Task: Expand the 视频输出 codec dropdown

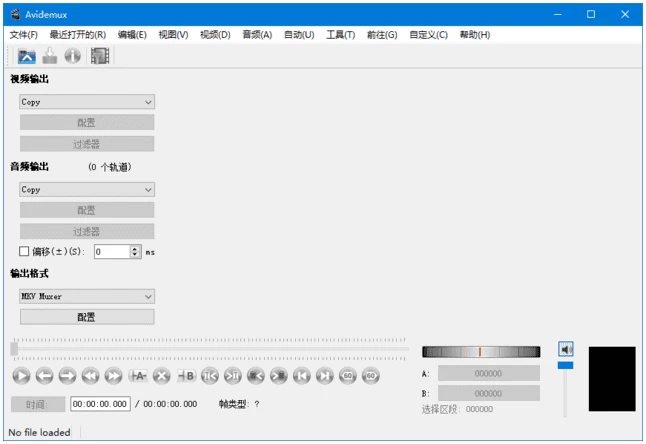Action: coord(87,102)
